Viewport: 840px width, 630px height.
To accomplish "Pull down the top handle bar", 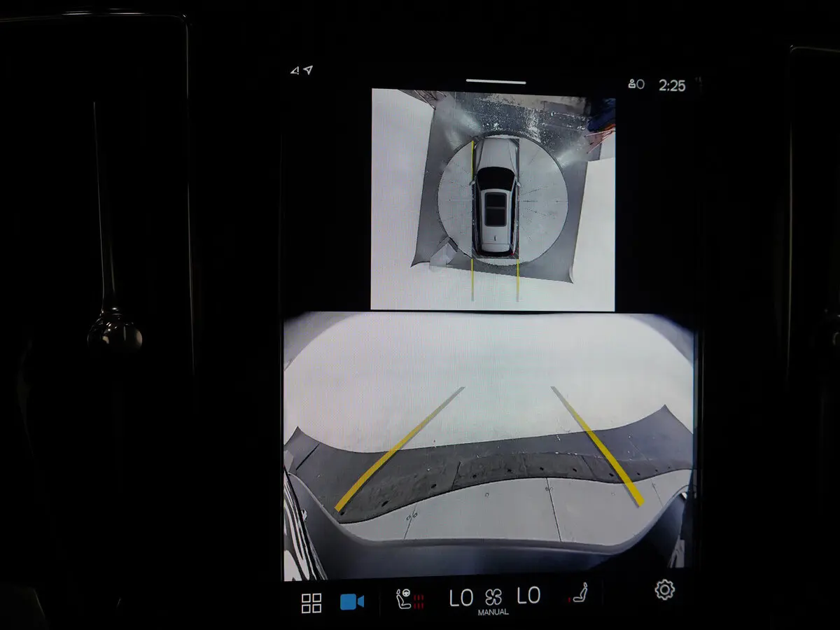I will click(x=496, y=82).
